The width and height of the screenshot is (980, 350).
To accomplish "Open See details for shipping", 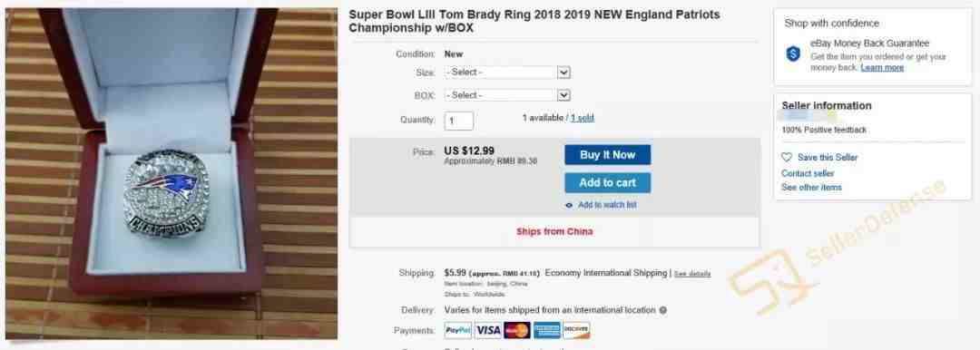I will (691, 274).
